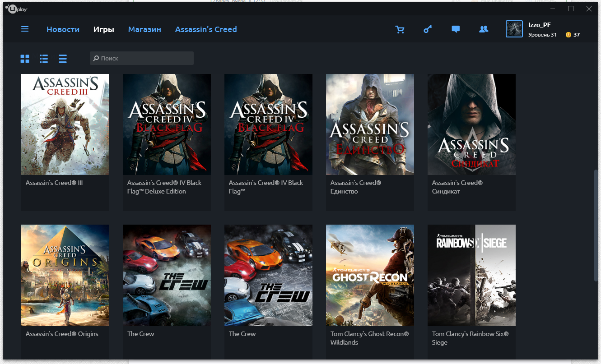601x364 pixels.
Task: Open the Магазин tab
Action: tap(144, 29)
